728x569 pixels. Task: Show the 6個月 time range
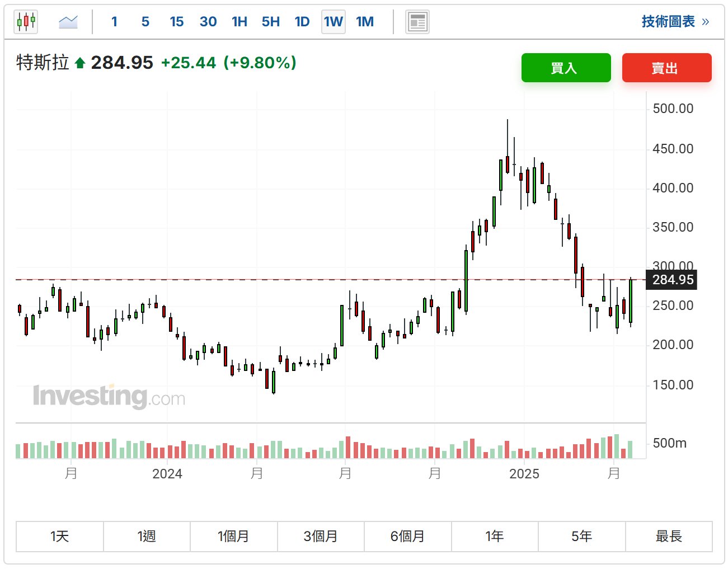pyautogui.click(x=408, y=537)
